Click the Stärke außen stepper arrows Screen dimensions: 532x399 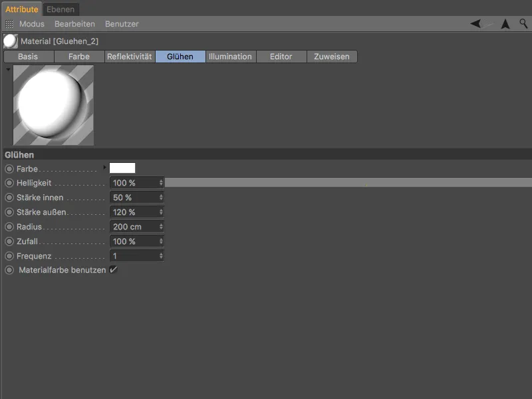pyautogui.click(x=161, y=212)
